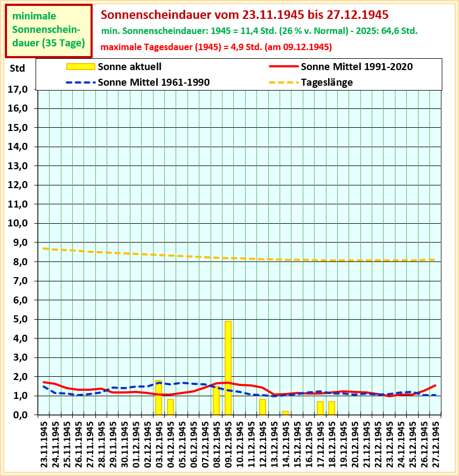Click the x-axis date '11.12.1945'
Viewport: 459px width, 476px height.
(x=252, y=444)
